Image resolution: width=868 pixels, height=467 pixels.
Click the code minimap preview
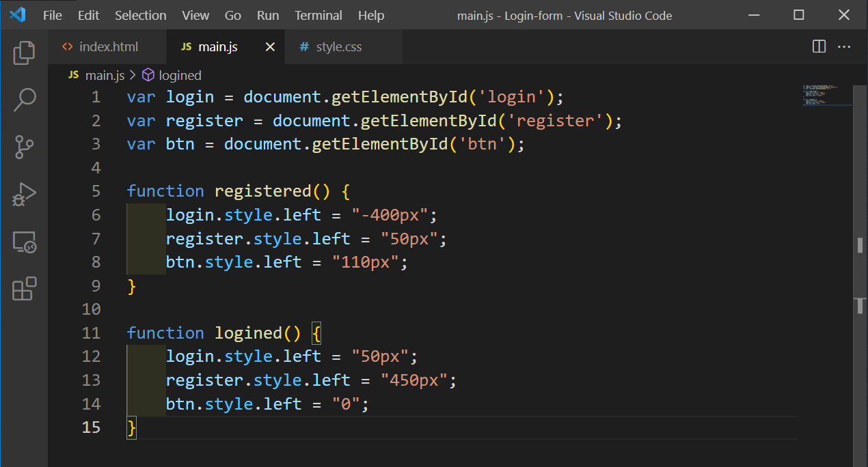point(827,96)
